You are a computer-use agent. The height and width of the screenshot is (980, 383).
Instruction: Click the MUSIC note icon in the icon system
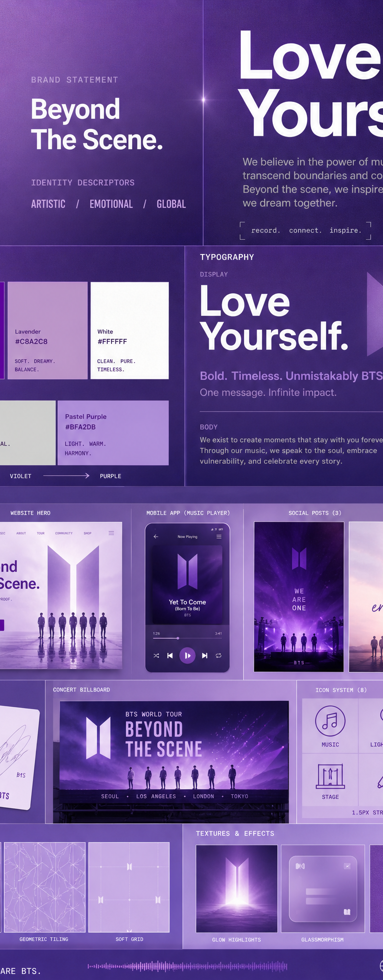point(330,721)
